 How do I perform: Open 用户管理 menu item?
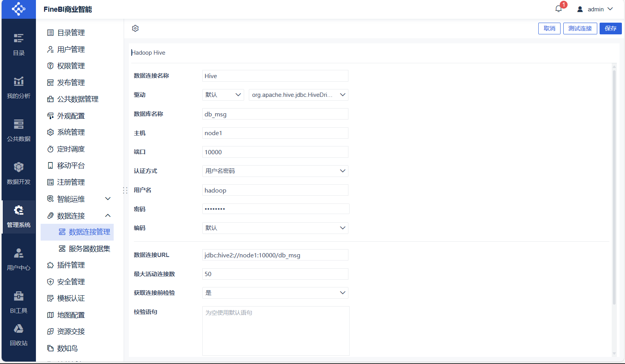coord(71,50)
